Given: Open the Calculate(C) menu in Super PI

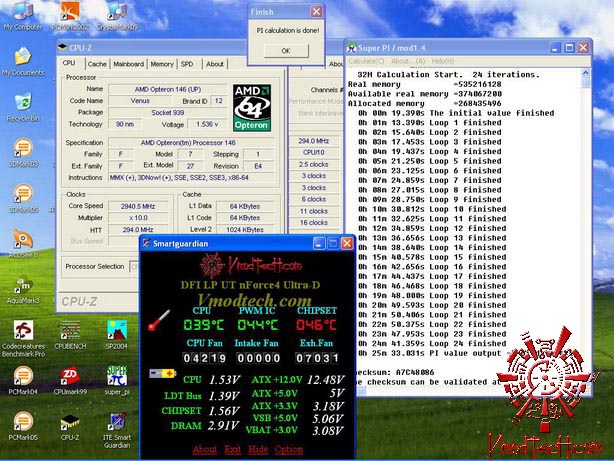Looking at the screenshot, I should tap(367, 61).
